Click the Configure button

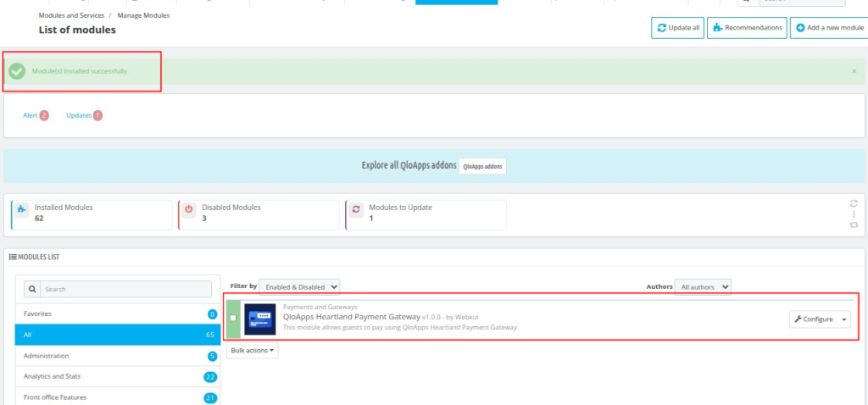(814, 319)
